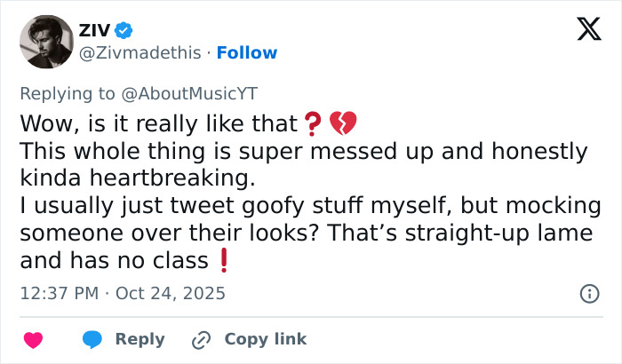Click the "Replying to" label text
The height and width of the screenshot is (364, 622).
69,95
